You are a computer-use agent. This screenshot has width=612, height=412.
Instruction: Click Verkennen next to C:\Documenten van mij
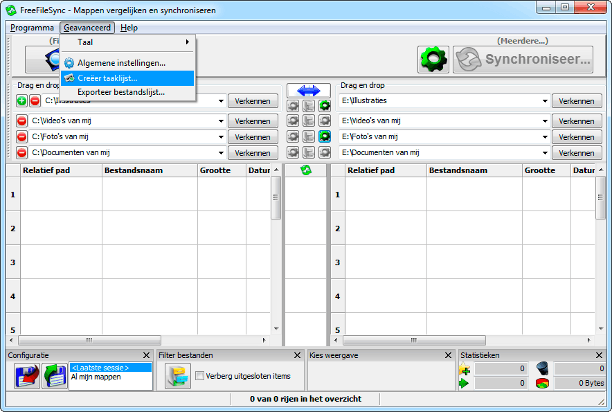(x=253, y=153)
